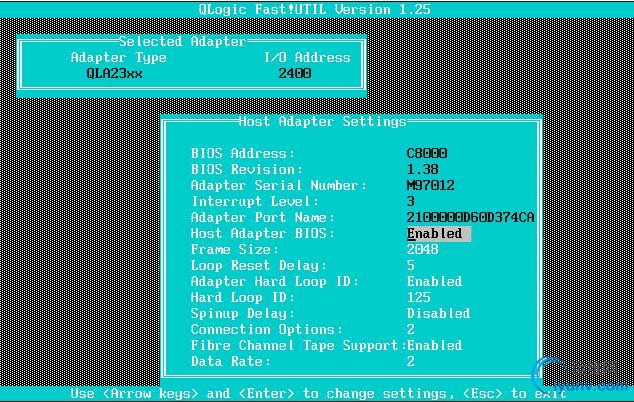Click the 'BIOS Revision:' label
This screenshot has width=634, height=402.
[x=247, y=169]
